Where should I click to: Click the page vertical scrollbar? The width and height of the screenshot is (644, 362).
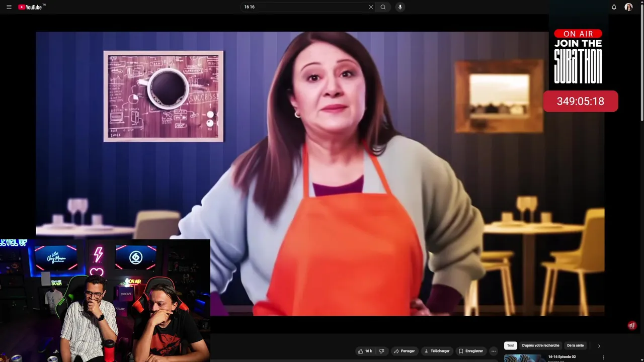(641, 63)
